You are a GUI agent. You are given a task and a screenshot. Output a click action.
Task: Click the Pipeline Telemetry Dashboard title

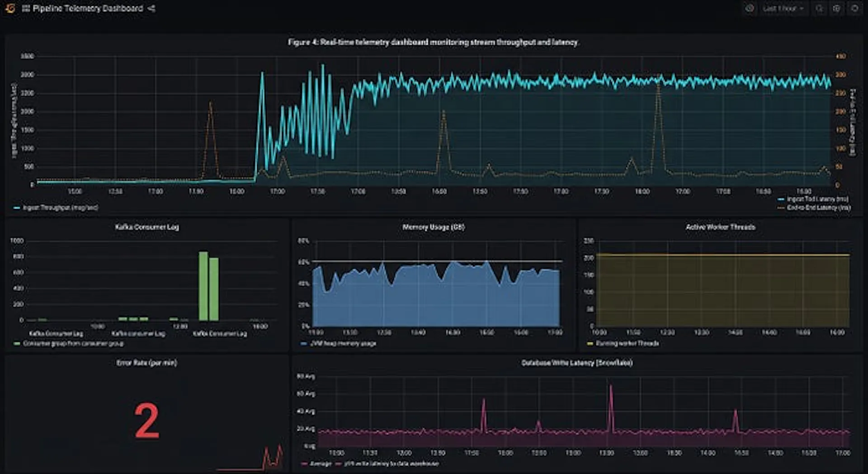tap(88, 9)
